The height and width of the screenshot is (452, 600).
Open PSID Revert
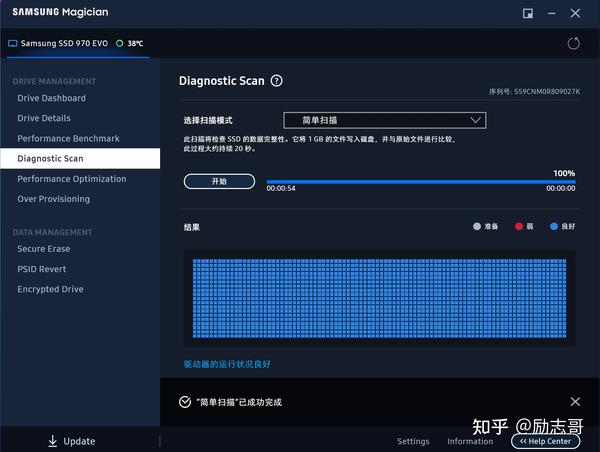coord(42,269)
